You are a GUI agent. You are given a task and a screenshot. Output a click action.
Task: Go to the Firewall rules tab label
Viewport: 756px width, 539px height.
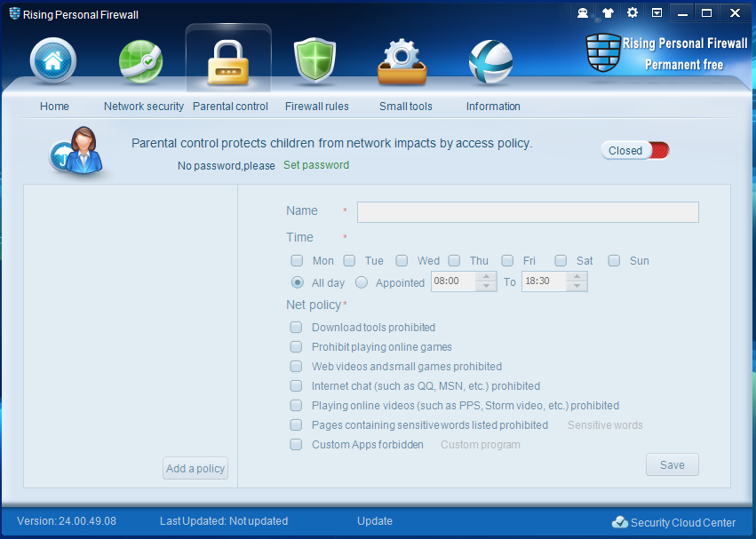point(317,106)
